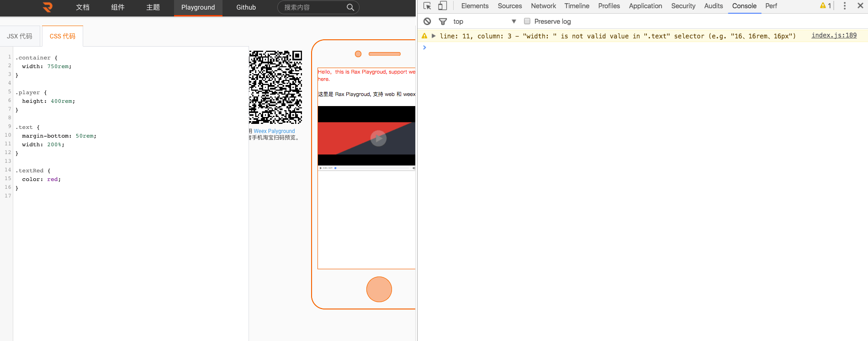
Task: Go to Github in the navbar
Action: (246, 7)
